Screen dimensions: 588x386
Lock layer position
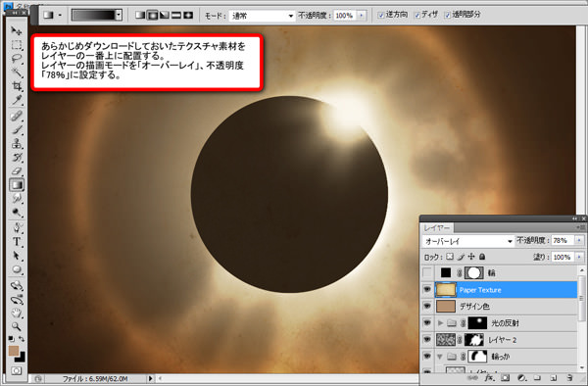(471, 257)
